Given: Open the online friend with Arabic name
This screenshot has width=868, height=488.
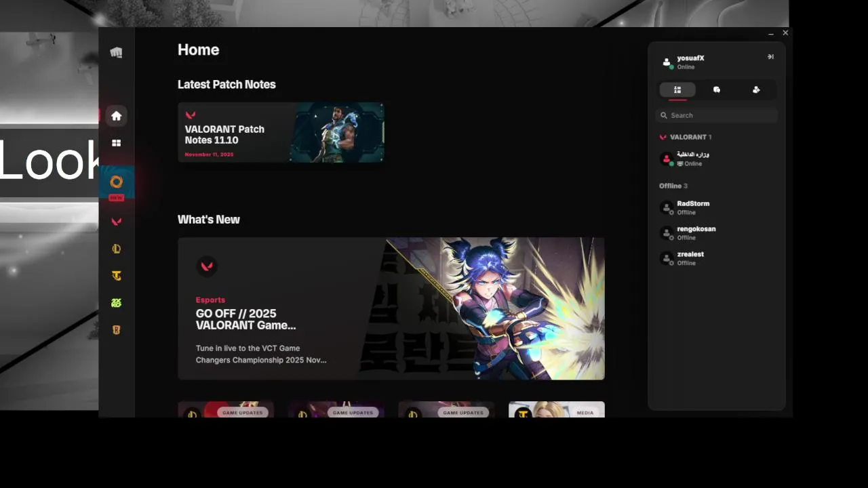Looking at the screenshot, I should click(717, 159).
